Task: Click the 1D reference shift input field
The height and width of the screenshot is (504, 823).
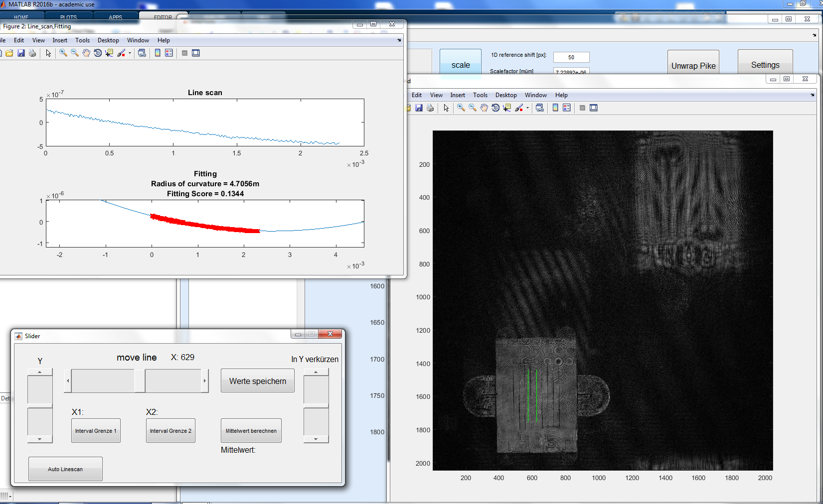Action: [571, 57]
